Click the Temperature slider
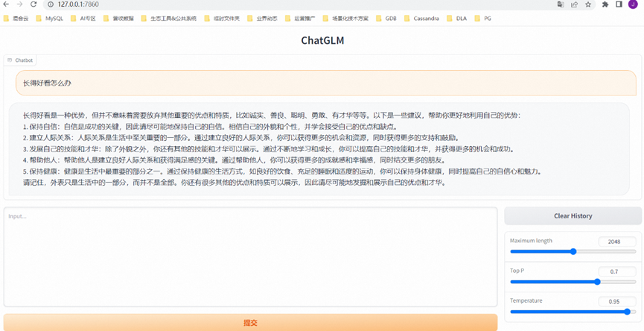This screenshot has width=644, height=331. coord(573,312)
